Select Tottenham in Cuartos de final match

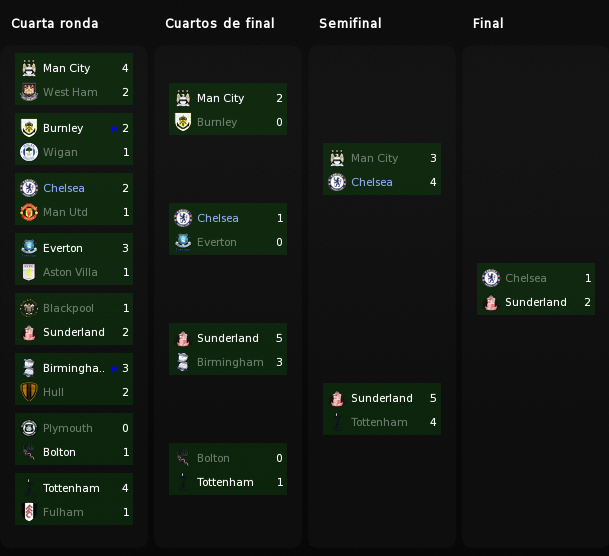click(x=225, y=482)
